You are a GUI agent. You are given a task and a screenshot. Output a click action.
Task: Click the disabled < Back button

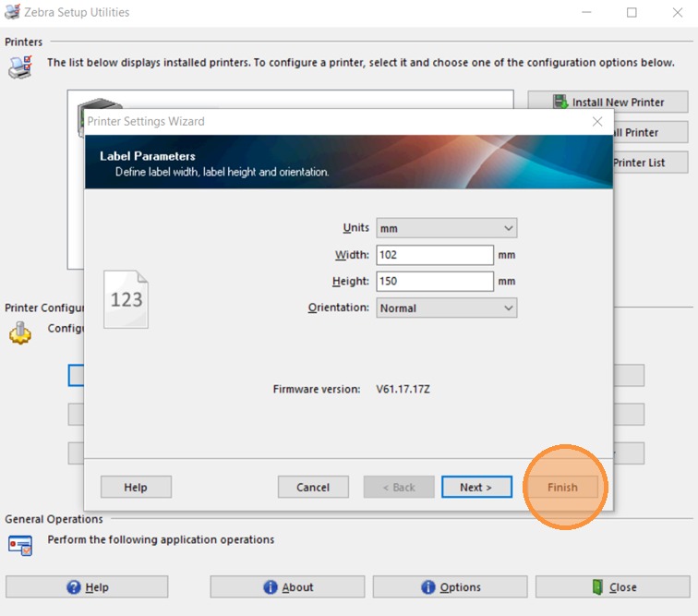[x=399, y=487]
